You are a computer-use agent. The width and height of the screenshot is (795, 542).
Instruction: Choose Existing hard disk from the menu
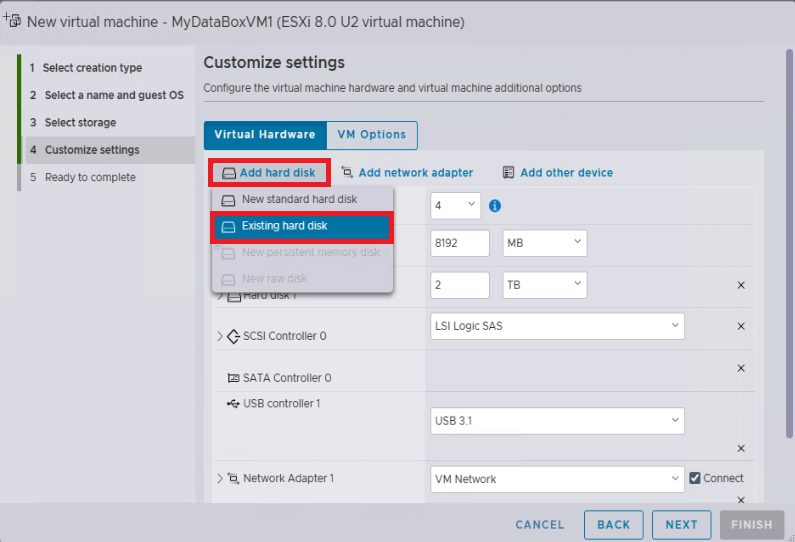(x=302, y=226)
